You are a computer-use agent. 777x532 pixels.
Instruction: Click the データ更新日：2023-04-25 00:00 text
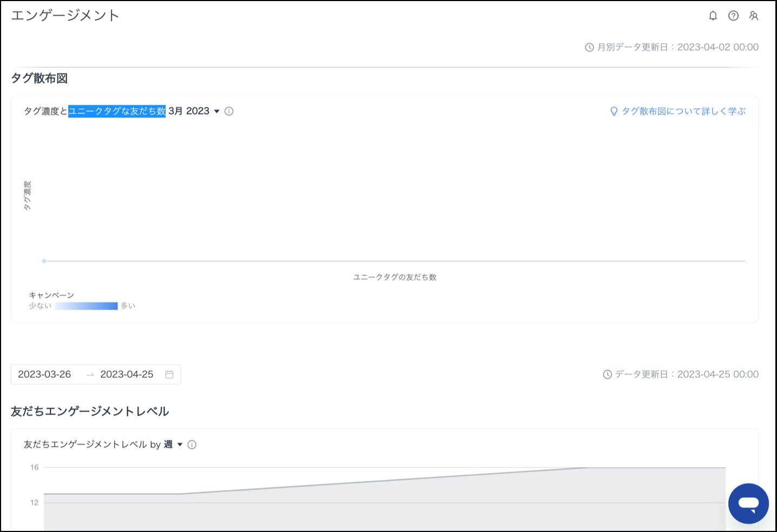click(x=687, y=374)
